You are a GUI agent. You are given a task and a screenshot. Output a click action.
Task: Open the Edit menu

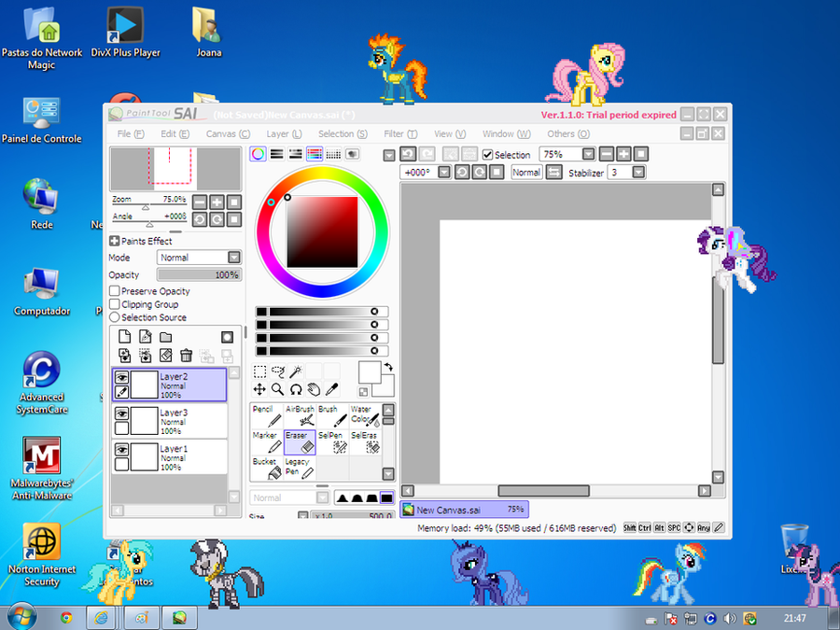pos(175,133)
